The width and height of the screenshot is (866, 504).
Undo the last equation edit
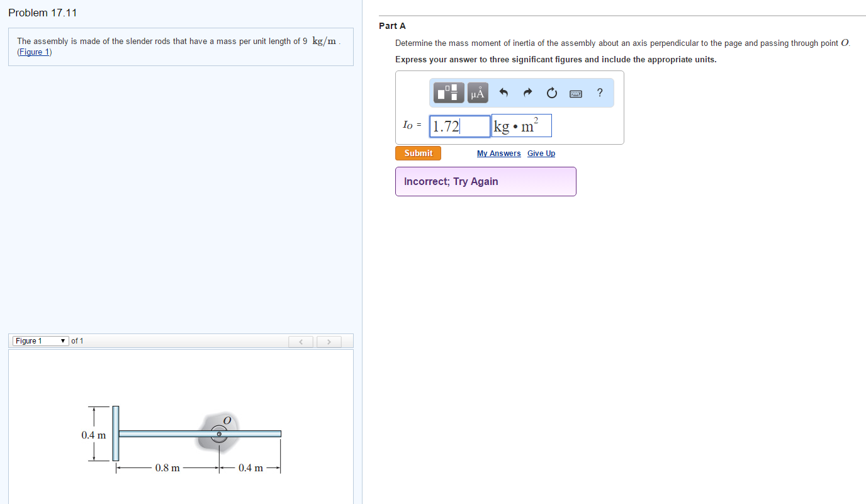503,92
